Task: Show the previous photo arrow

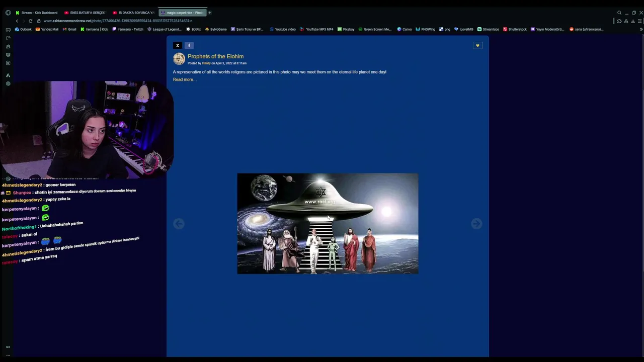Action: click(x=179, y=224)
